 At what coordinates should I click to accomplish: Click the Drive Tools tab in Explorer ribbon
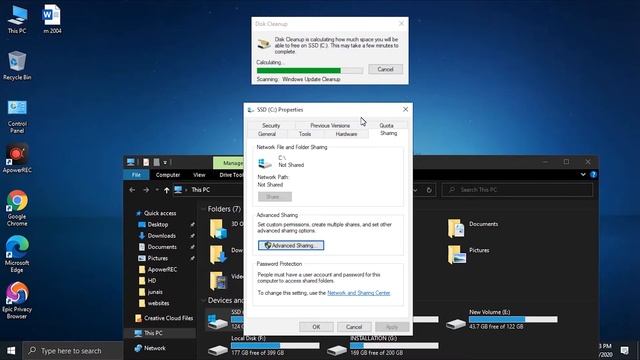[x=230, y=175]
